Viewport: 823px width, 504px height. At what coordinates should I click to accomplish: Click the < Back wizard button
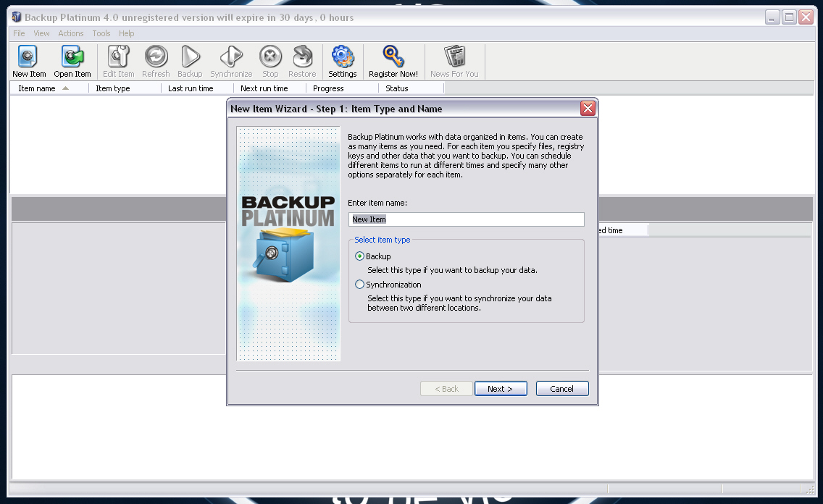(447, 389)
